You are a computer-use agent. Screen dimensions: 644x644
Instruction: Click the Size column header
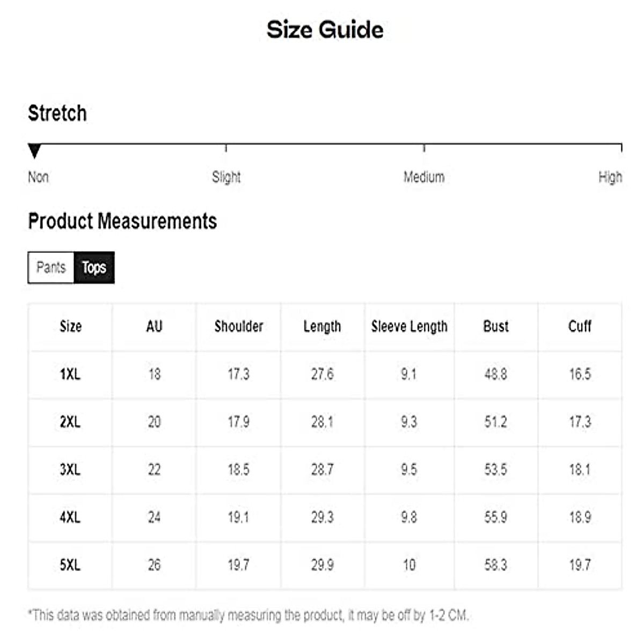(x=70, y=326)
